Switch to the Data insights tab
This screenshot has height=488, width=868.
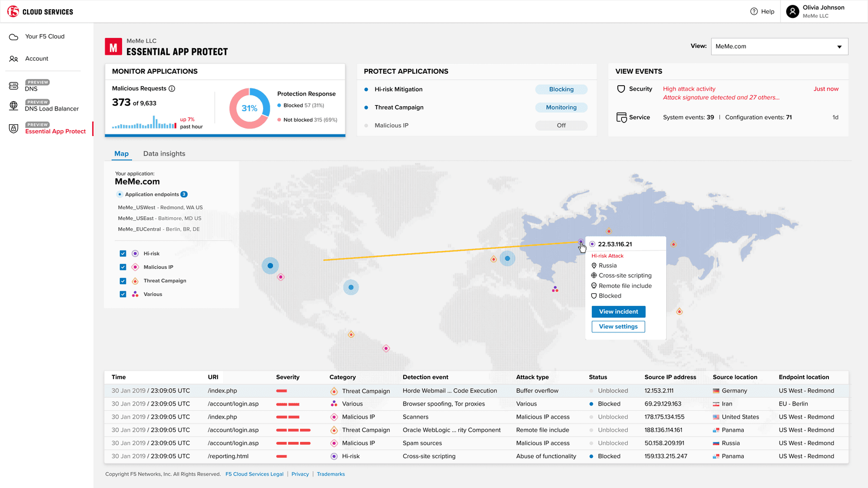pyautogui.click(x=164, y=153)
